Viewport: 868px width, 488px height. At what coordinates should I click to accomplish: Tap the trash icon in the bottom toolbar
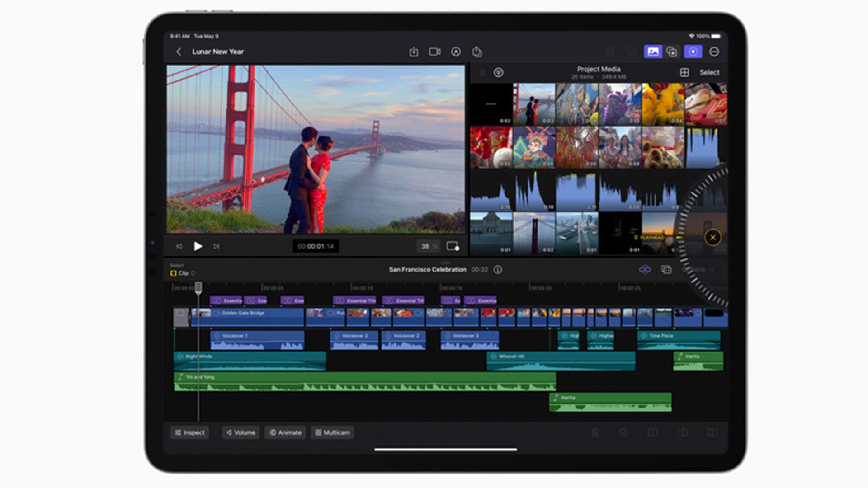(x=595, y=432)
